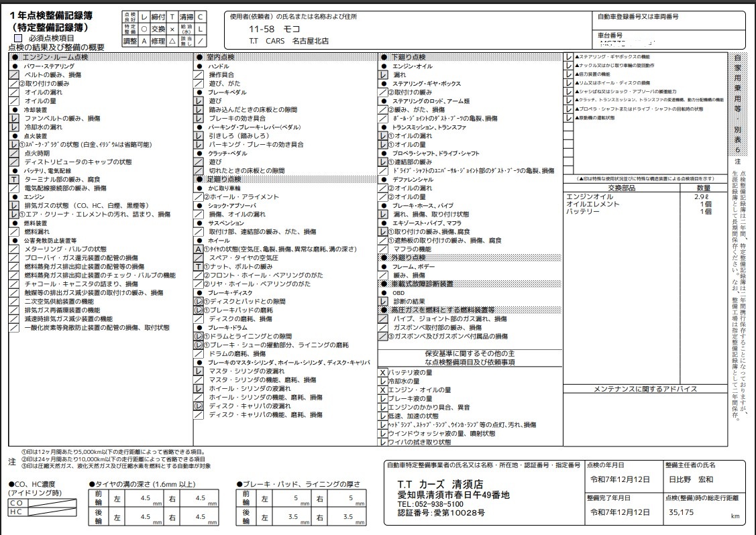Click the T 締付 legend symbol
The height and width of the screenshot is (535, 756).
tap(172, 17)
